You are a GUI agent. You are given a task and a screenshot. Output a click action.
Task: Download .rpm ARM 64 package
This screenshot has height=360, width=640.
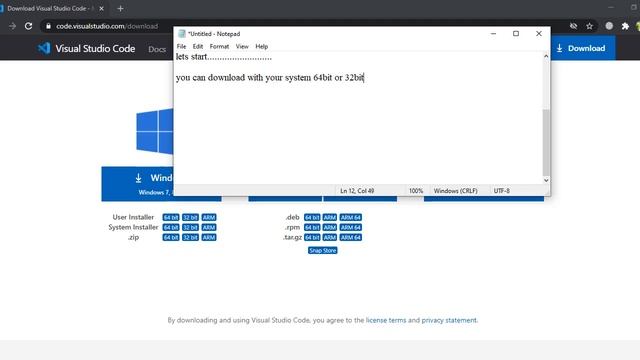pyautogui.click(x=351, y=227)
